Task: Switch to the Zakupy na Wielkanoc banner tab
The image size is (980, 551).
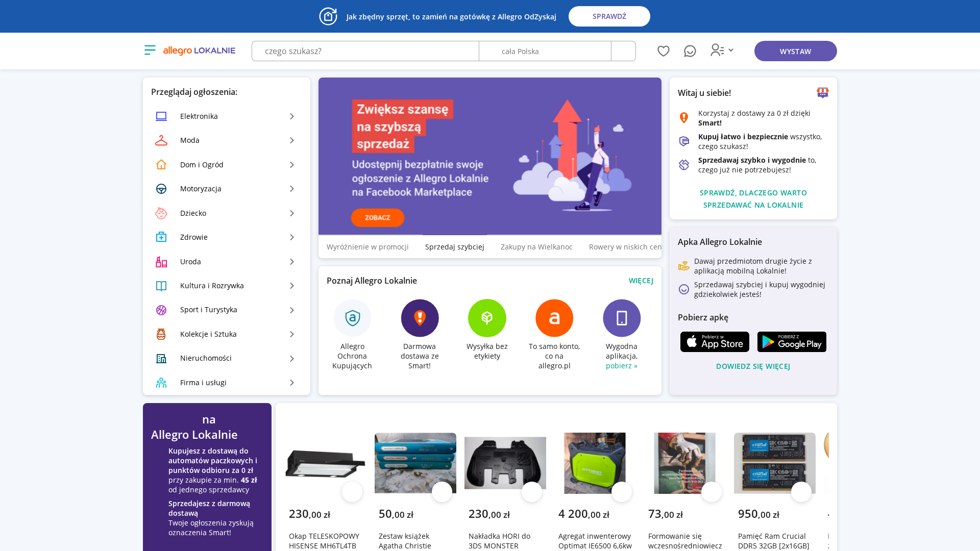Action: point(536,247)
